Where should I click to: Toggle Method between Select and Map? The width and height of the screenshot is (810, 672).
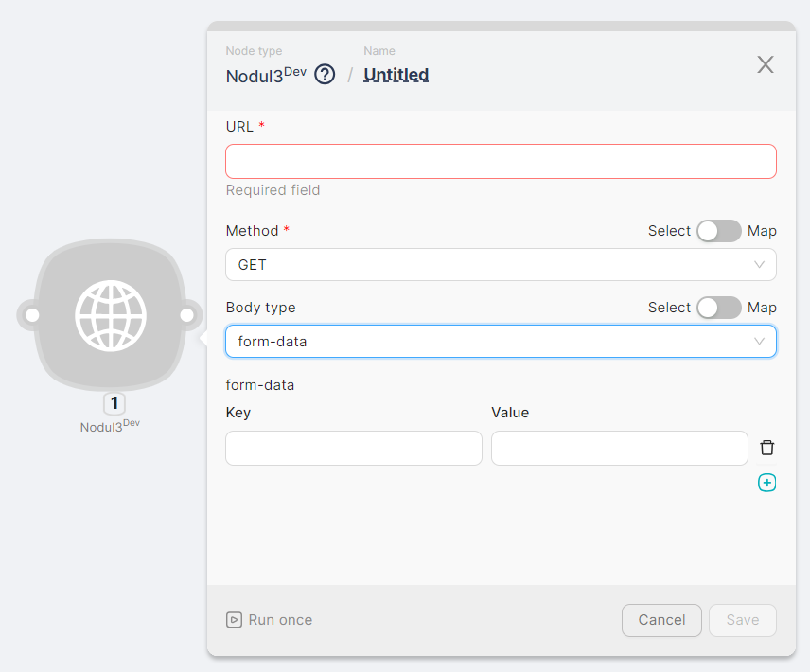click(x=719, y=231)
